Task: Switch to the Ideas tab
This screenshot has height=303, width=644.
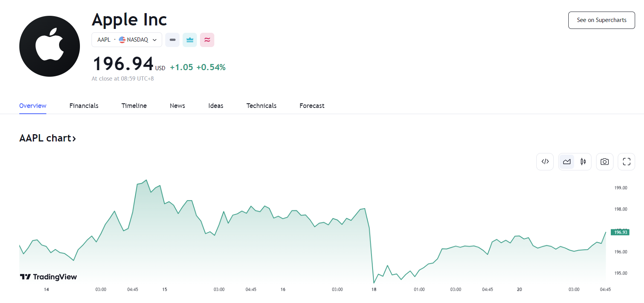Action: (x=216, y=106)
